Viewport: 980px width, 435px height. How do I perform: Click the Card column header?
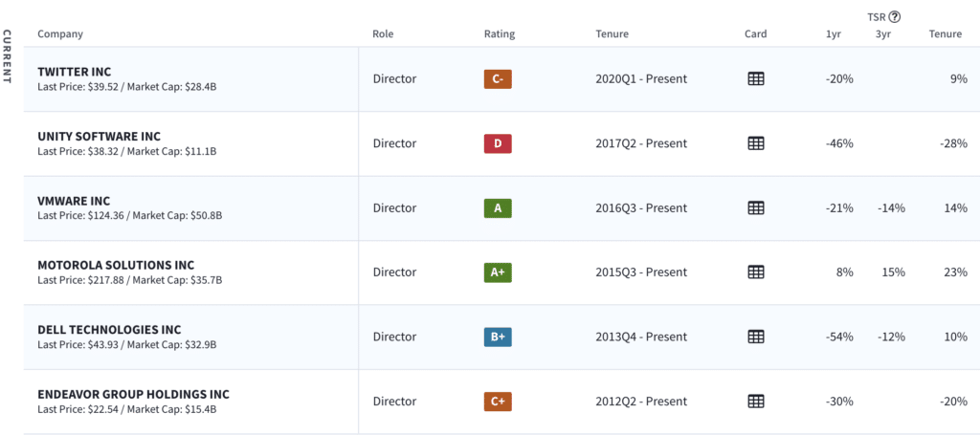click(756, 33)
